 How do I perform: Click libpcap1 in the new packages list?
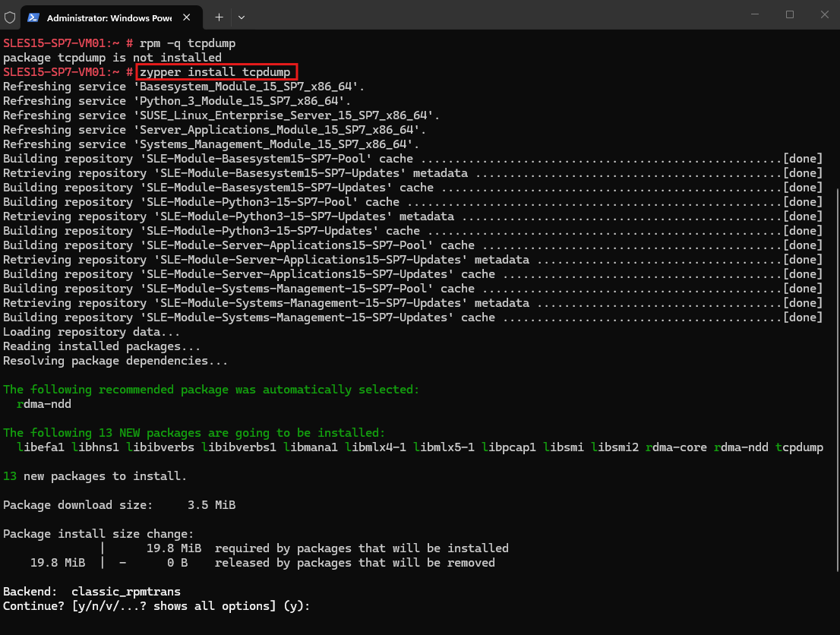coord(509,447)
